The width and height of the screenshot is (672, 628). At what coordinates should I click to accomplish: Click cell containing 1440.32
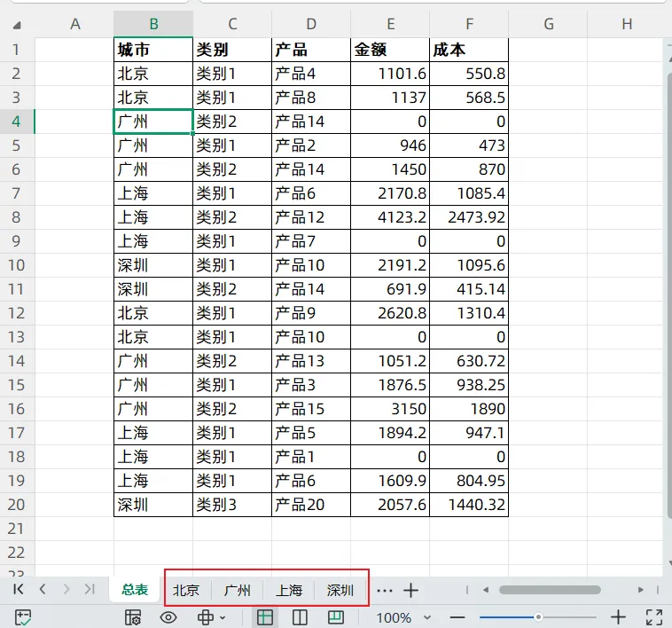(x=469, y=505)
